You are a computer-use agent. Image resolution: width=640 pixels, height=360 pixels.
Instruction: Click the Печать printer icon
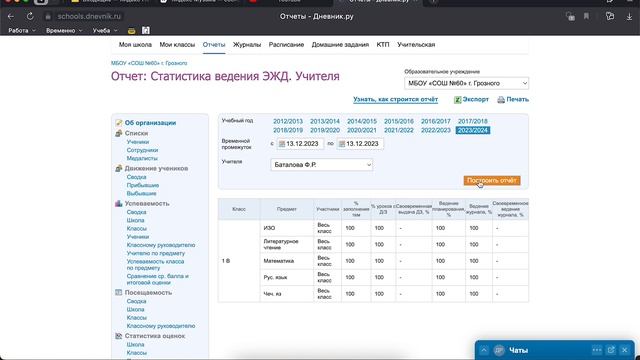point(501,100)
